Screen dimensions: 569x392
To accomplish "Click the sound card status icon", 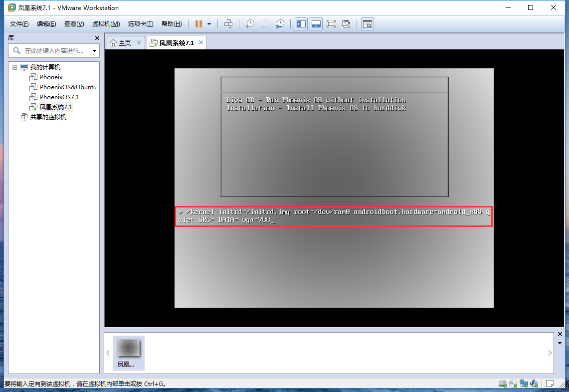I will pos(534,384).
